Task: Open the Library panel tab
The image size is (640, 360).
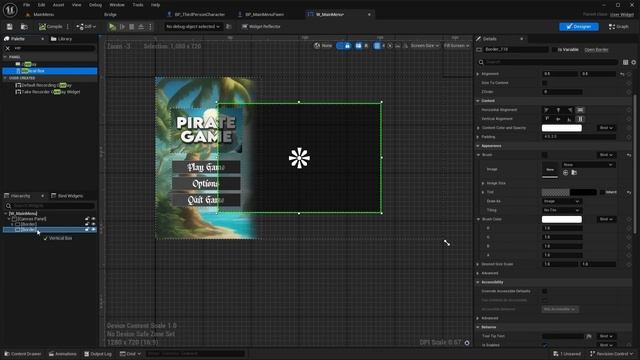Action: 61,39
